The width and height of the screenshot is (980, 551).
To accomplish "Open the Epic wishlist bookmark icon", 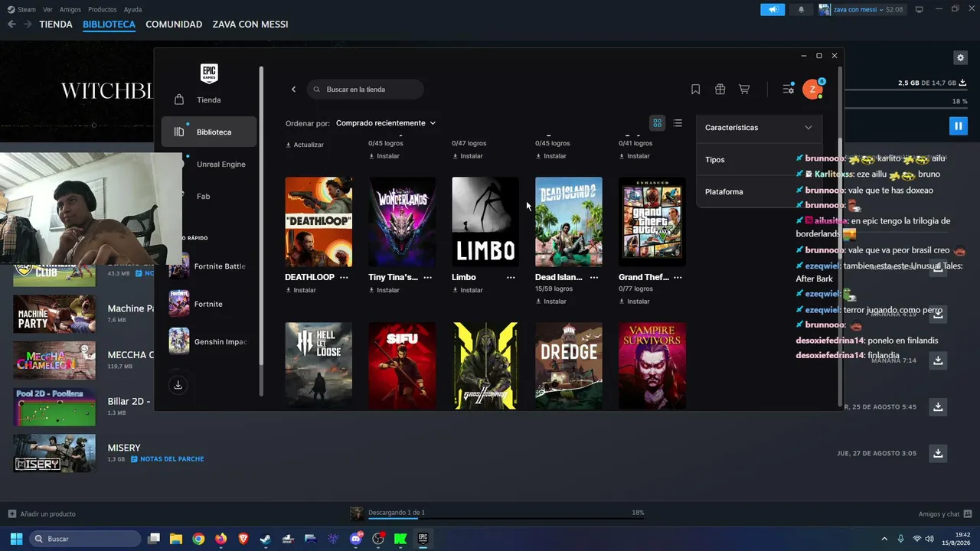I will (695, 90).
